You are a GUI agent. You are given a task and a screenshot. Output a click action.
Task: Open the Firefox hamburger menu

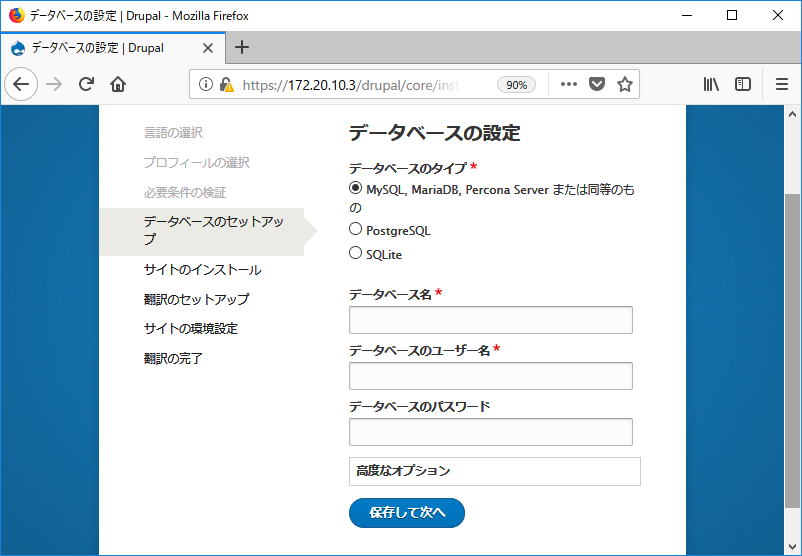click(782, 84)
